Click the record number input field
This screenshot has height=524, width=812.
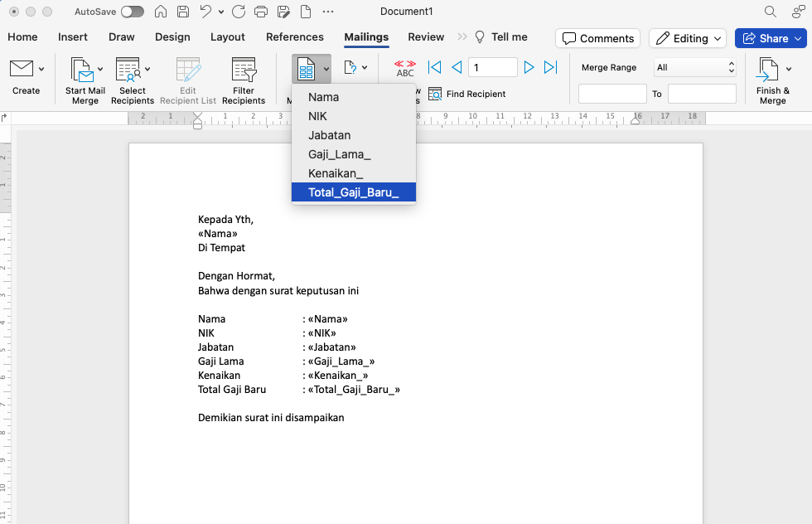click(492, 67)
